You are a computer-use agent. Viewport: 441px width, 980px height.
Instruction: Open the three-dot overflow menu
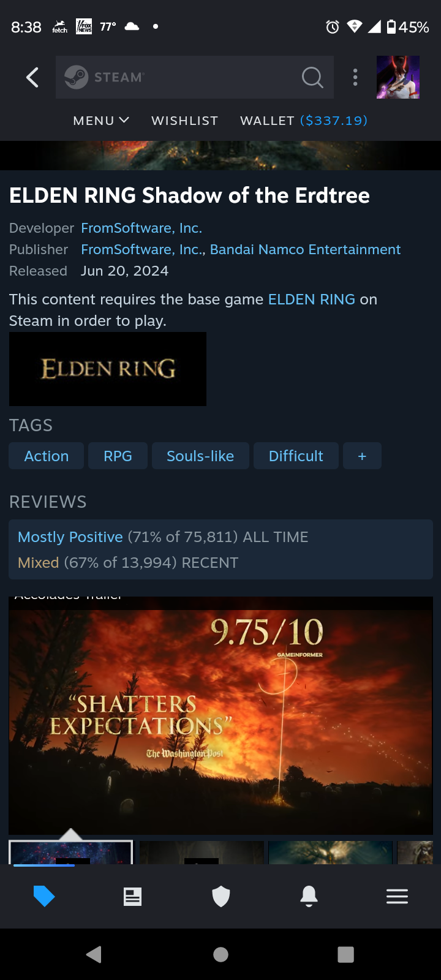(x=355, y=77)
